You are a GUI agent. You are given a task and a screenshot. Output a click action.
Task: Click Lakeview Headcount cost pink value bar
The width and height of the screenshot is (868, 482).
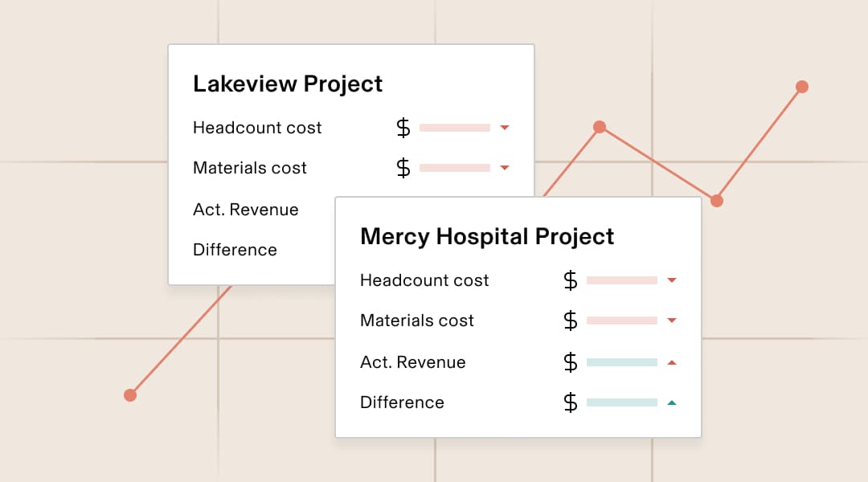click(455, 128)
